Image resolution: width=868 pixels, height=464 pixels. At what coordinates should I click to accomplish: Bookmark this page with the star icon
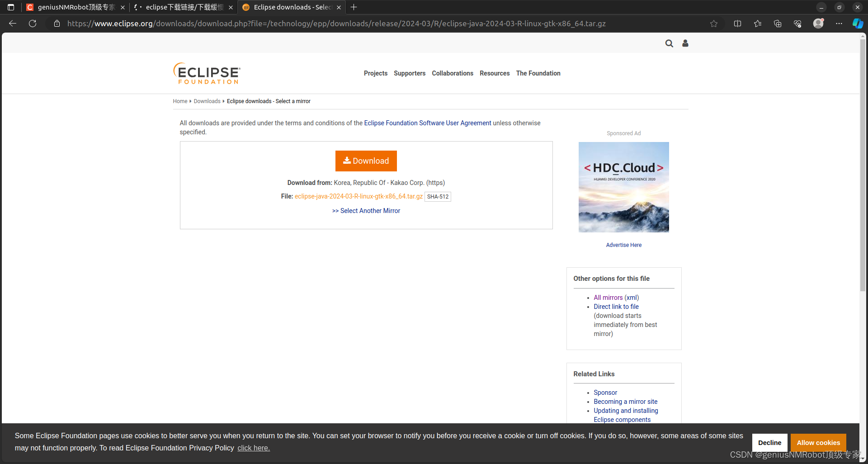pyautogui.click(x=714, y=24)
